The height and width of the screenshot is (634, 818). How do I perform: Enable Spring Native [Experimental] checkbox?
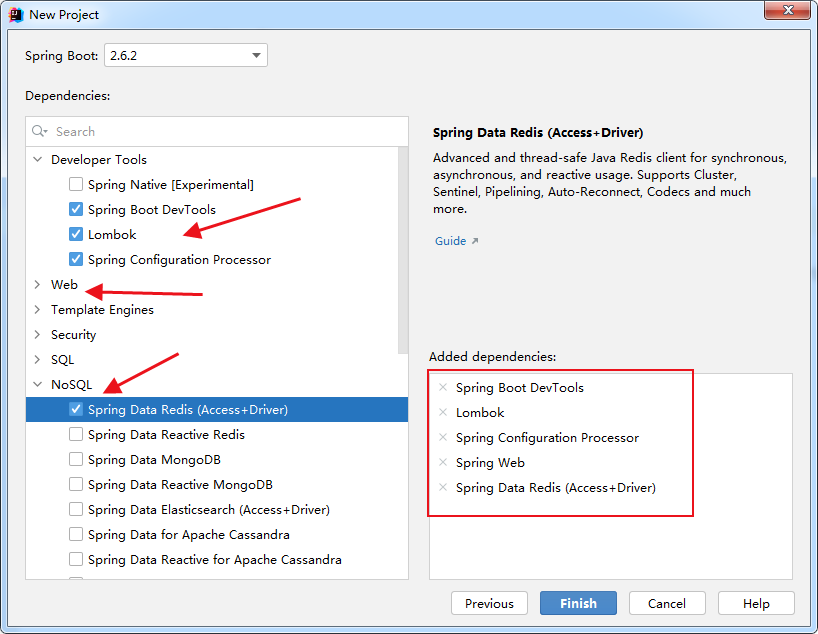tap(76, 184)
